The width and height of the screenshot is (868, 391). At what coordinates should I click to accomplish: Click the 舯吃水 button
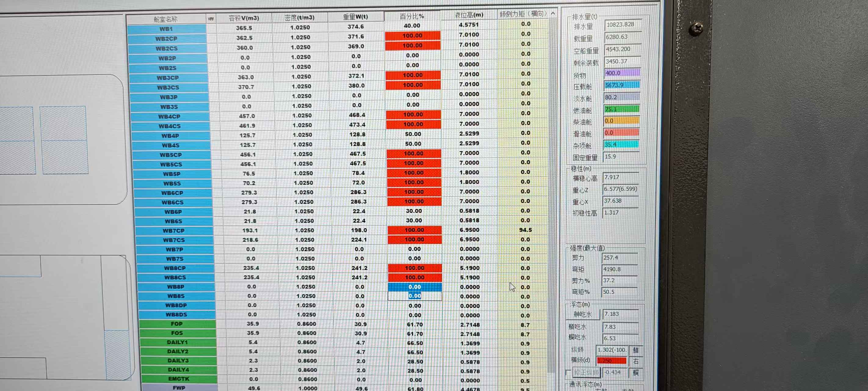[582, 314]
